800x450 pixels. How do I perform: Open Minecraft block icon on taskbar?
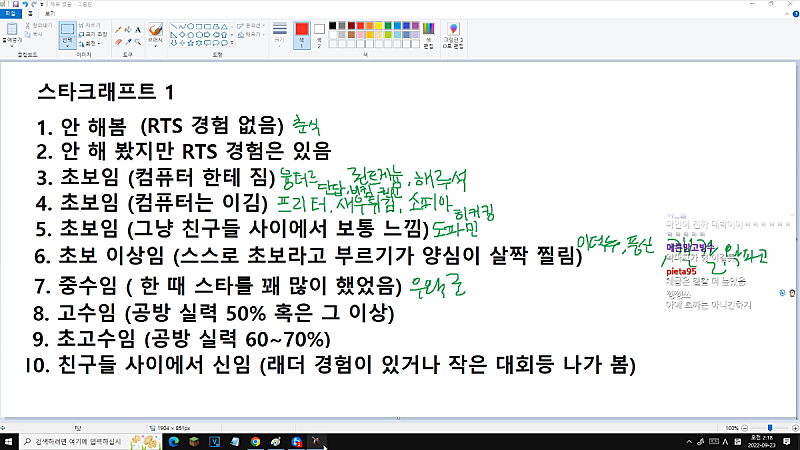(194, 442)
